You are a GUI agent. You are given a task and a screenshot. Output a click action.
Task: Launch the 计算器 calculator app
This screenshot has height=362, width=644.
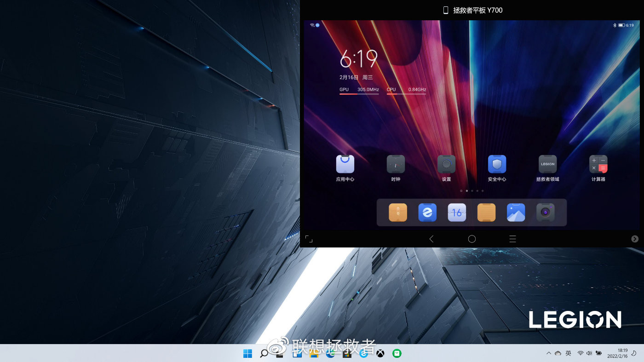[x=598, y=164]
